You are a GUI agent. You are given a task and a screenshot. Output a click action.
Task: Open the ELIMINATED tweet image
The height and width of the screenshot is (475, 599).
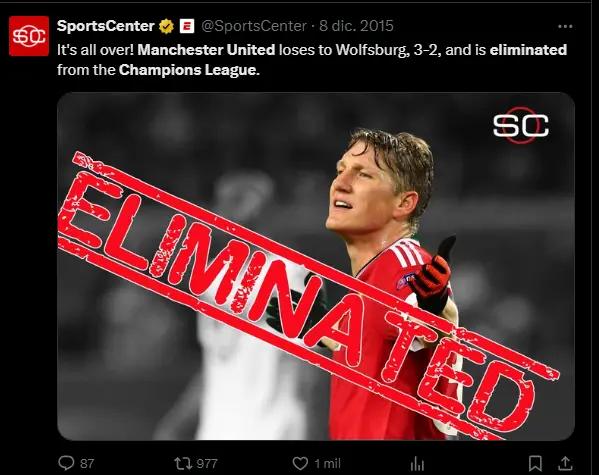[316, 266]
